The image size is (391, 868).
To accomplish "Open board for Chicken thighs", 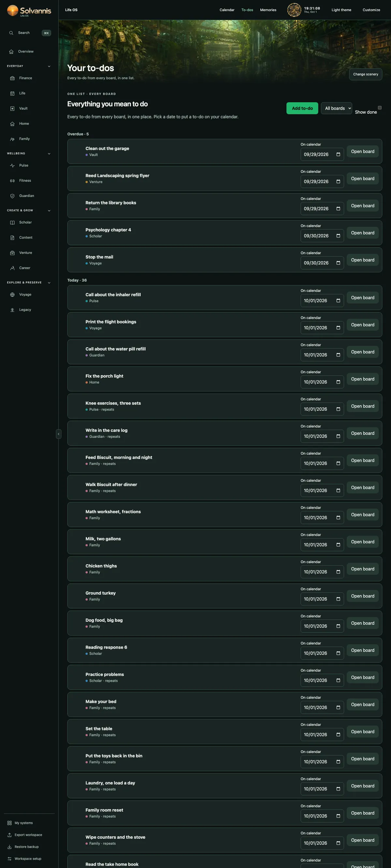I will pyautogui.click(x=362, y=569).
